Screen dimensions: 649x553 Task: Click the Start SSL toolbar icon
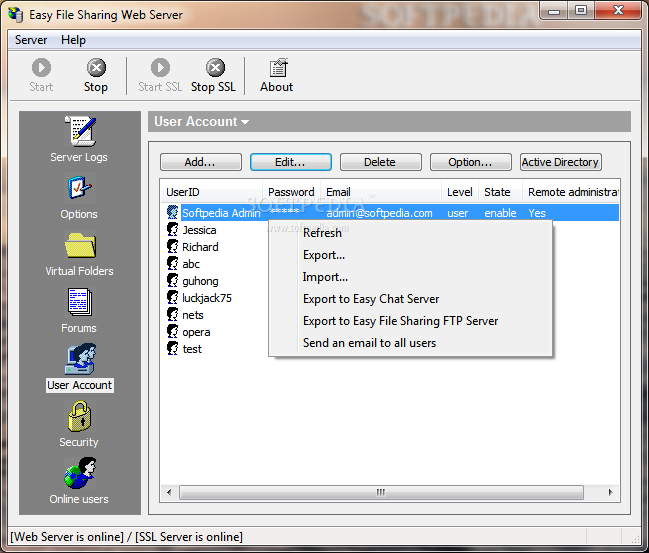tap(160, 67)
